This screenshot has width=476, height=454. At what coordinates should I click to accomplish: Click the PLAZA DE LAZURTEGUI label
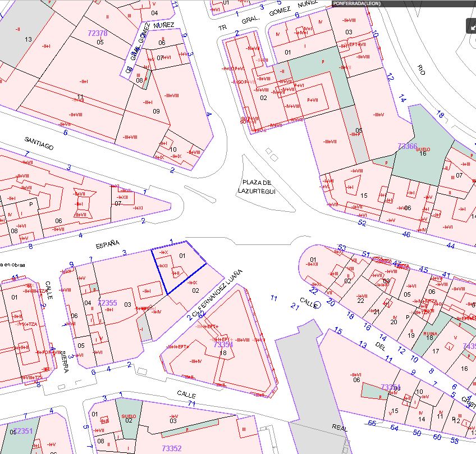258,187
